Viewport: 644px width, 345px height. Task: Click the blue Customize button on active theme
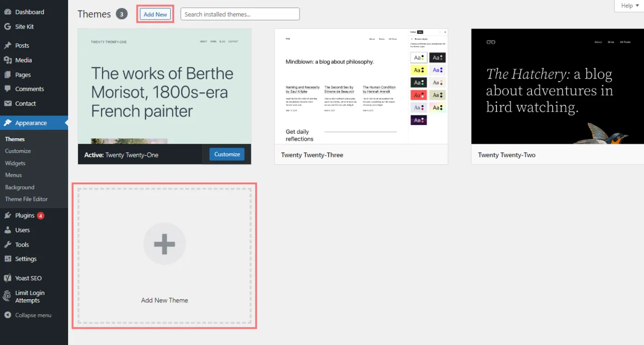click(227, 154)
